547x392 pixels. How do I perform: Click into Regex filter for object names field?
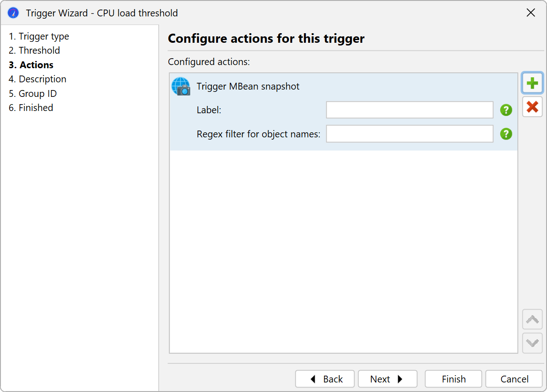(x=410, y=134)
